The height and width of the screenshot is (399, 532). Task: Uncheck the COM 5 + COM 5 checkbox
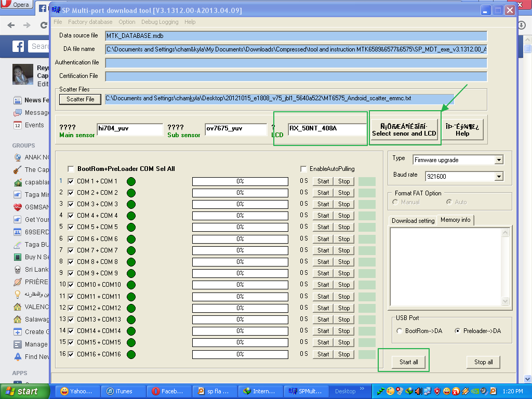click(x=71, y=227)
